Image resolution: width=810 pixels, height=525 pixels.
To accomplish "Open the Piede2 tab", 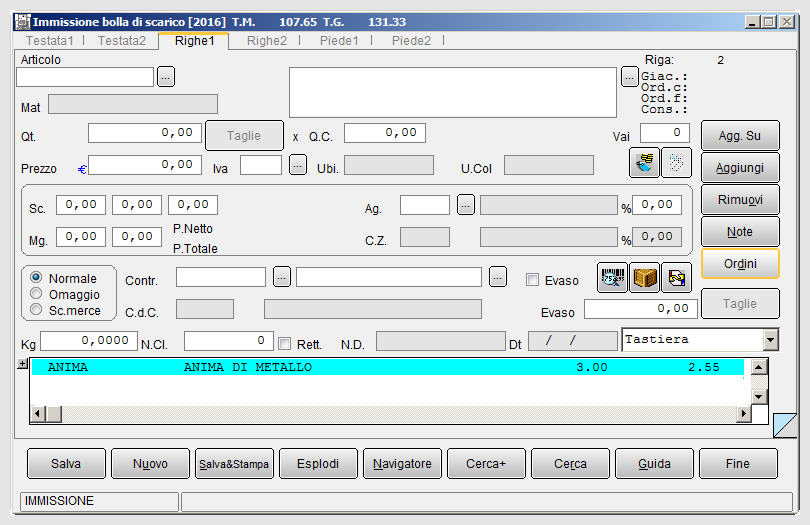I will click(411, 41).
